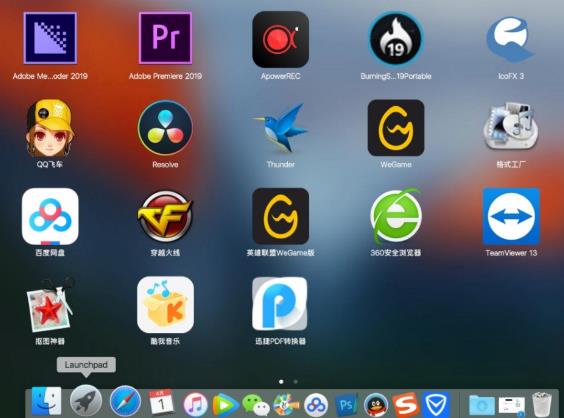Open iTunes from the Dock
Screen dimensions: 564x418
point(195,404)
